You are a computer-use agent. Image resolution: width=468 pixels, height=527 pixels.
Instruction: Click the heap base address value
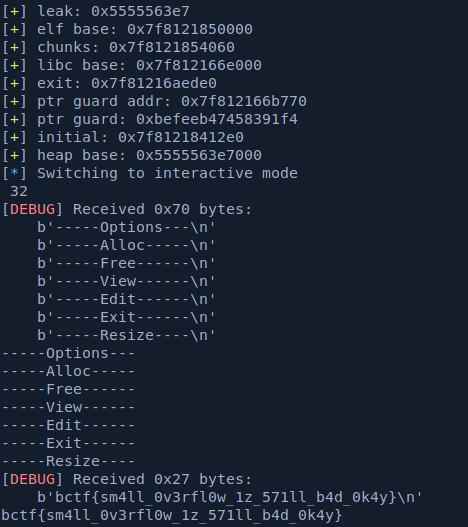tap(199, 155)
